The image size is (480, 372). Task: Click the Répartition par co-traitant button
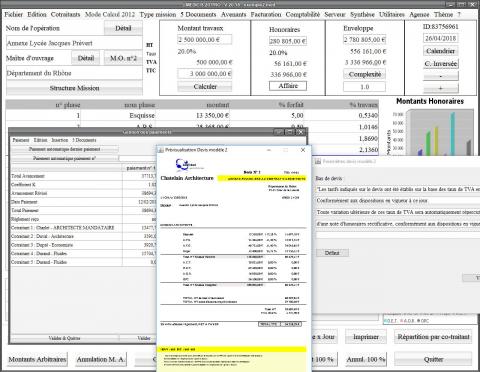[433, 337]
